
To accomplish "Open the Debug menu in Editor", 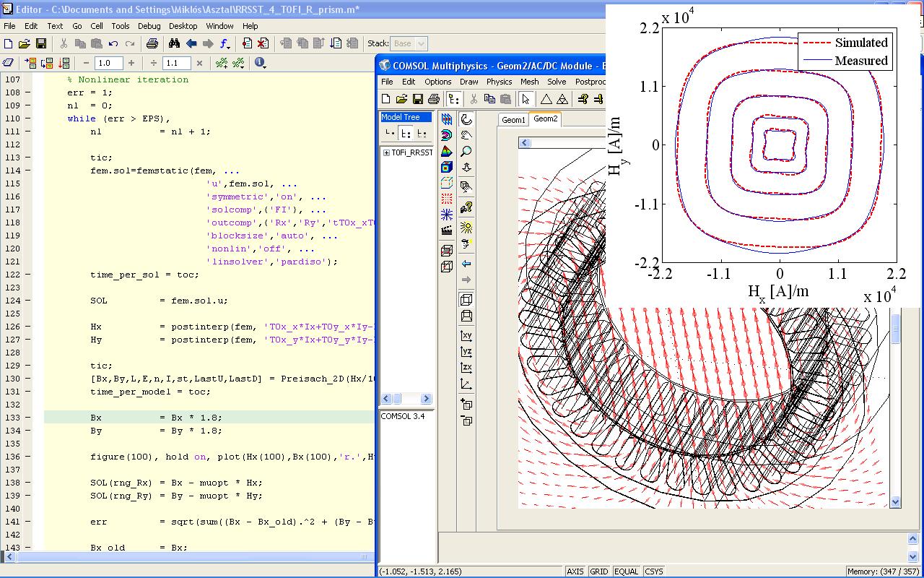I will (149, 26).
